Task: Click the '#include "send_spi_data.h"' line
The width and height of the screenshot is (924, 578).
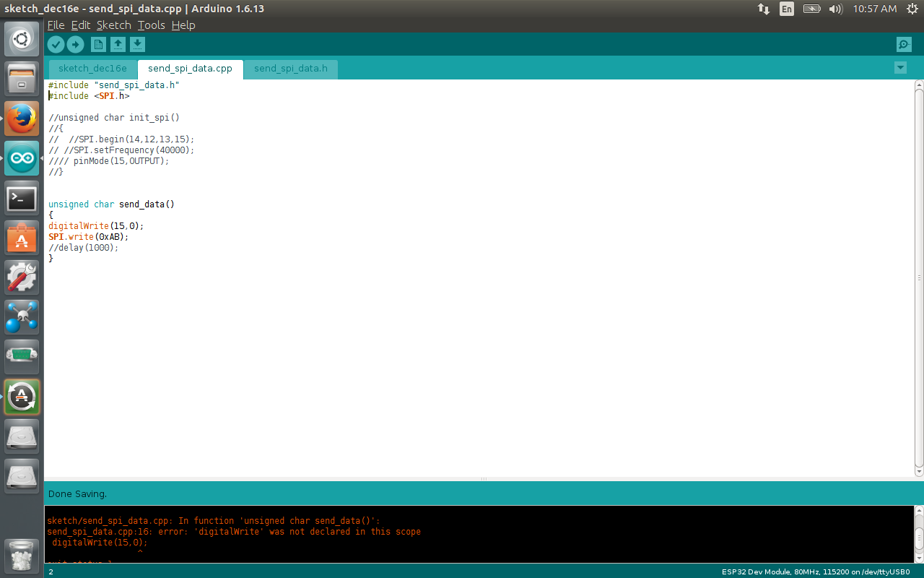Action: coord(114,85)
